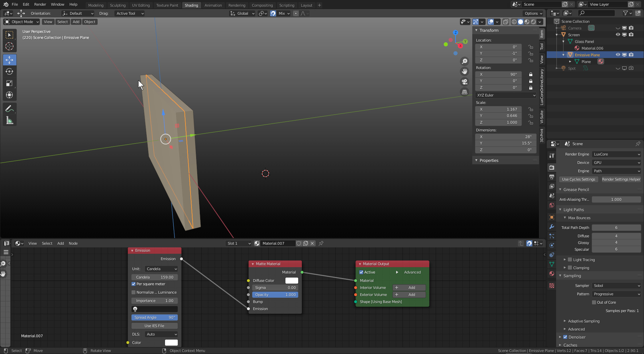This screenshot has height=354, width=644.
Task: Open the emission Unit dropdown
Action: point(161,269)
